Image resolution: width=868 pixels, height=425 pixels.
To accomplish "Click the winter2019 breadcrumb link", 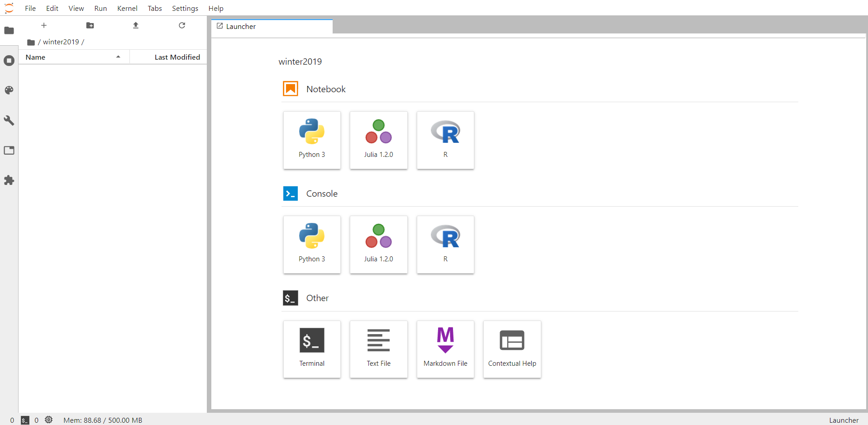I will (x=61, y=42).
